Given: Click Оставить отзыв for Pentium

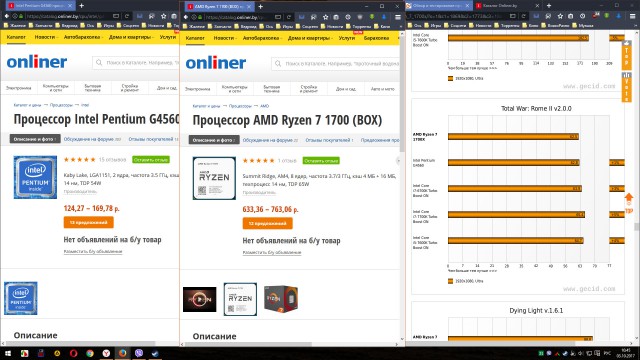Looking at the screenshot, I should click(x=151, y=160).
